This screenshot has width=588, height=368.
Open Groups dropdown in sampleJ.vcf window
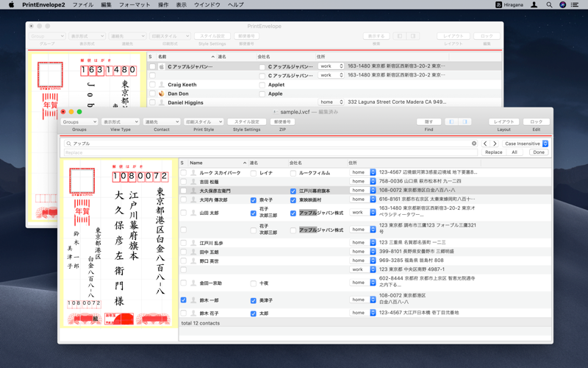point(79,121)
